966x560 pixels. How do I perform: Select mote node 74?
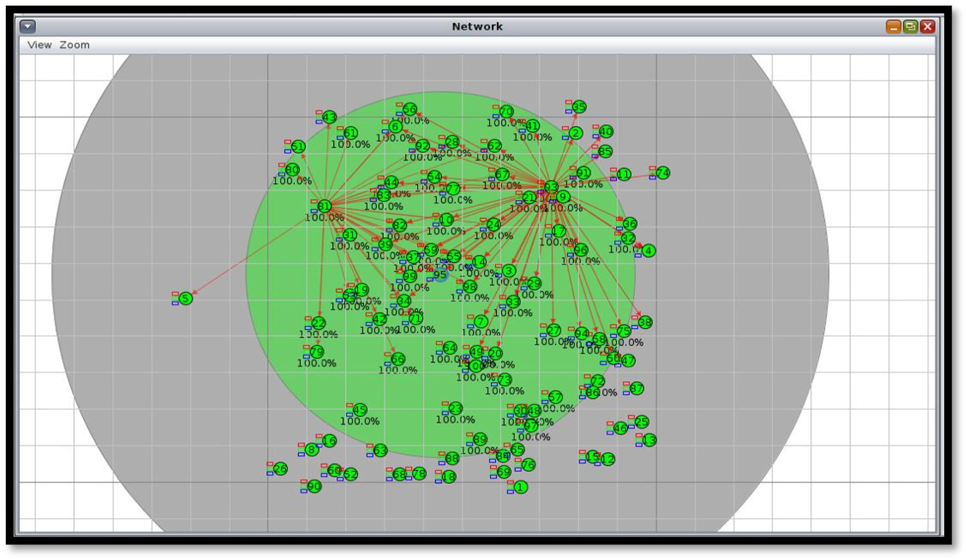pos(663,173)
